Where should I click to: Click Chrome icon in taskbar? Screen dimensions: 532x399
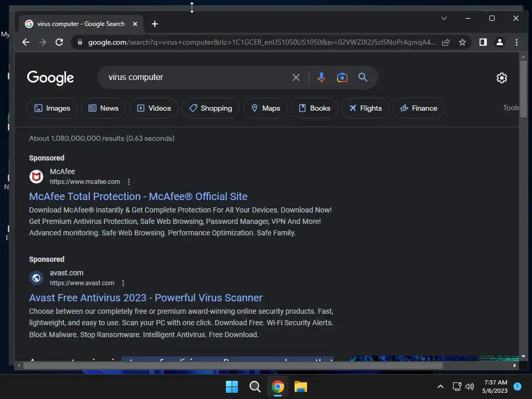click(277, 387)
